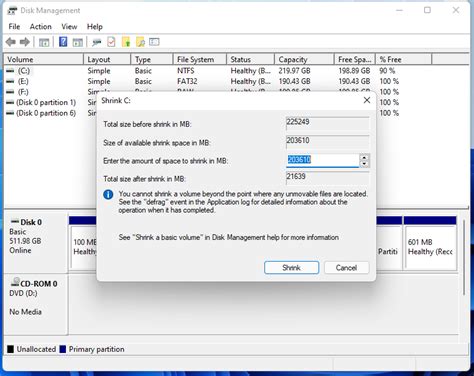Click the blue Help question mark icon
This screenshot has height=376, width=474.
click(x=63, y=42)
